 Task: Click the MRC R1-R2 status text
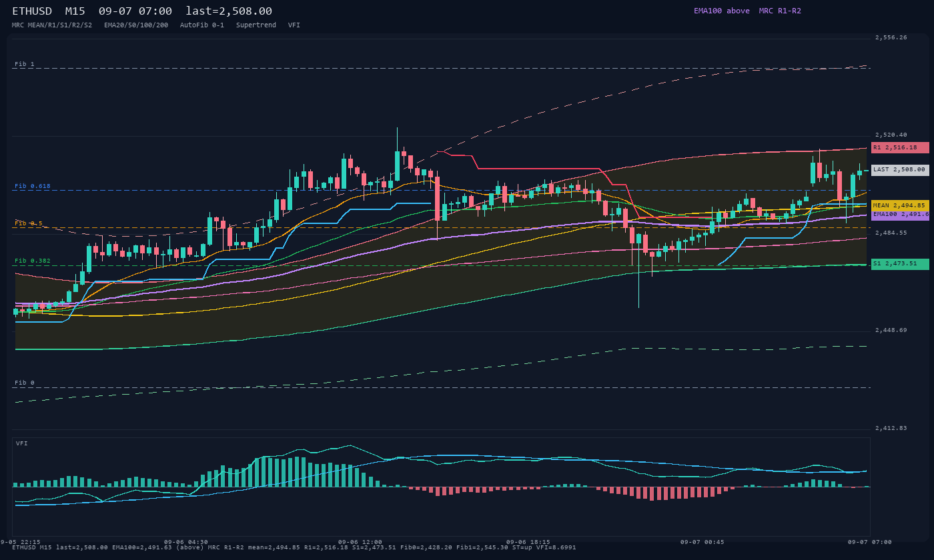pyautogui.click(x=780, y=11)
